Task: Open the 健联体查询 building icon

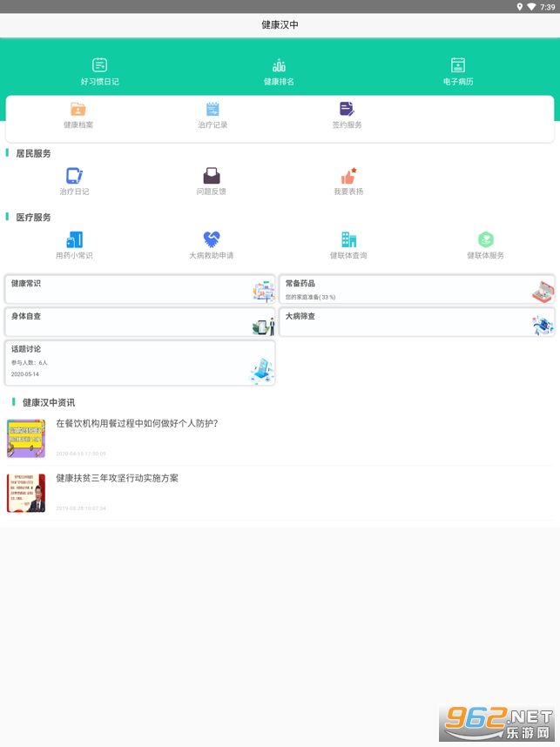Action: click(x=348, y=239)
